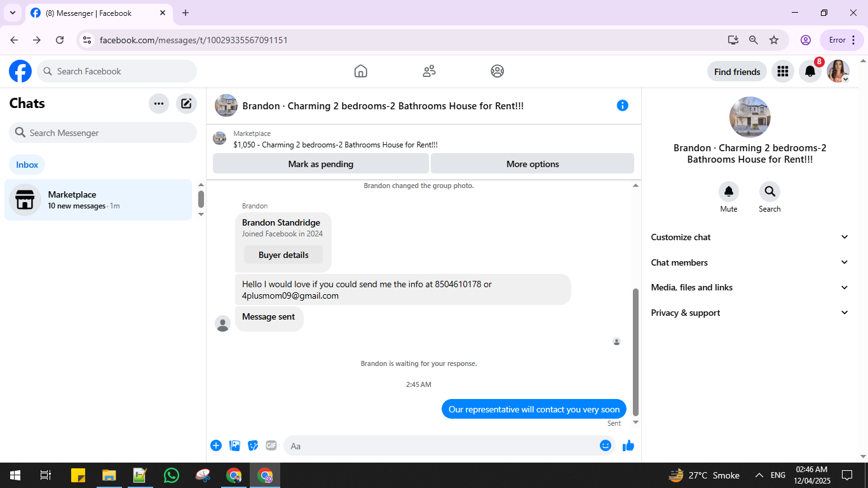Open Chrome tab search dropdown arrow
The height and width of the screenshot is (488, 868).
[x=12, y=13]
